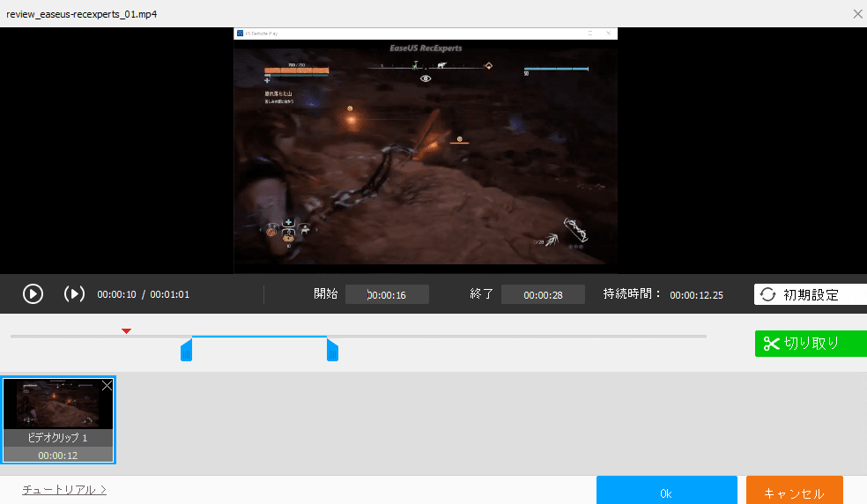Click the total length 00:01:01 text

coord(170,294)
